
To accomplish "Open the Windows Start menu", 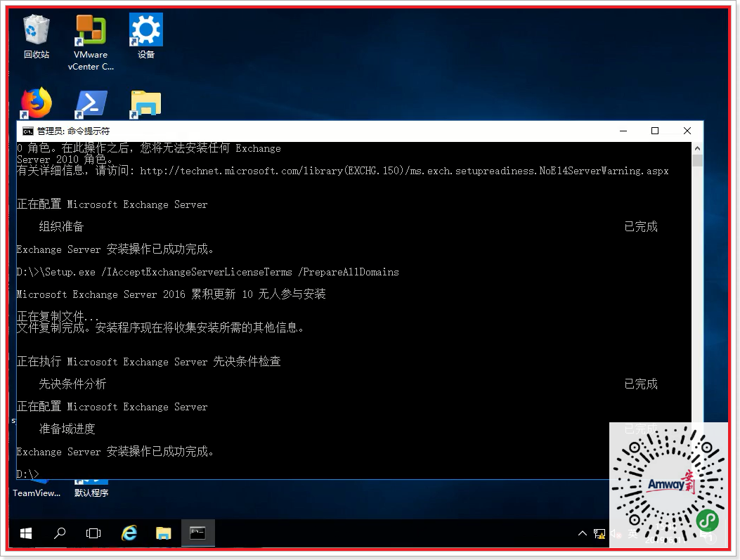I will tap(26, 533).
